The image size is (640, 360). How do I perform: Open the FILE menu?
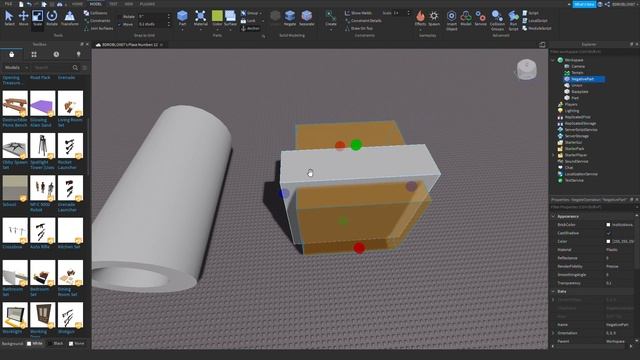click(x=8, y=4)
